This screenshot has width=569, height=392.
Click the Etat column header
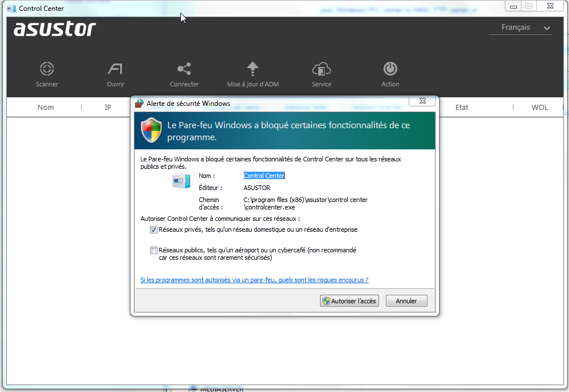click(462, 108)
